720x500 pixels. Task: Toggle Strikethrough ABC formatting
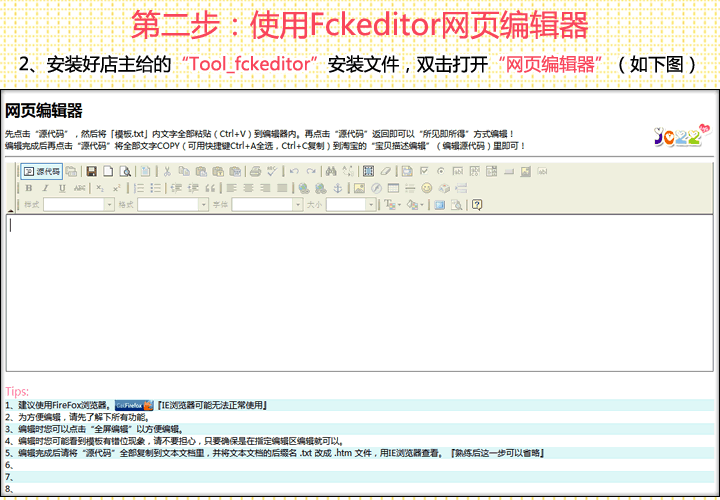[x=79, y=188]
